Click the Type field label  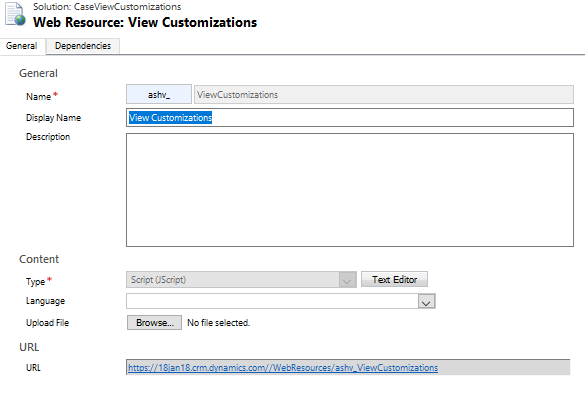point(35,282)
